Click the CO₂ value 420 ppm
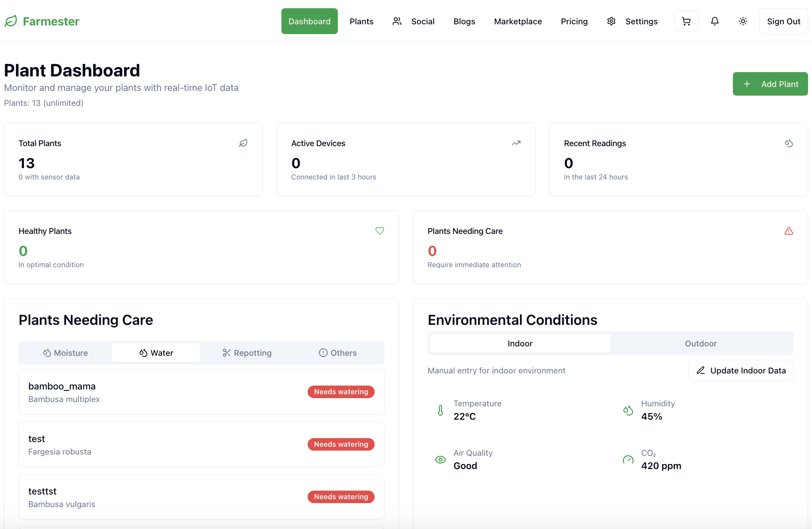This screenshot has height=529, width=812. (x=661, y=466)
